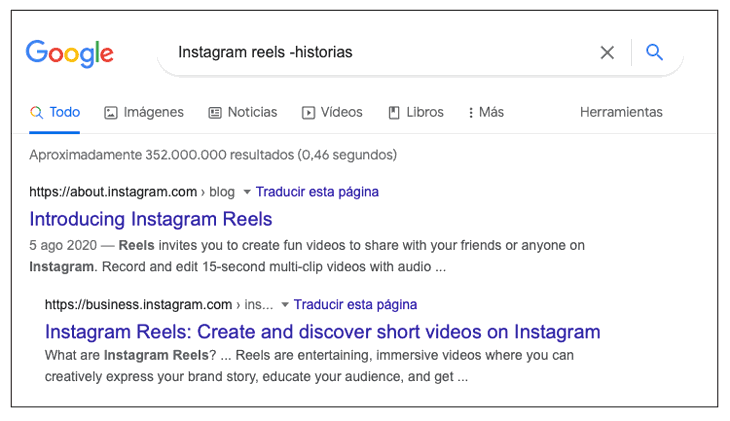Image resolution: width=730 pixels, height=421 pixels.
Task: Open the "Introducing Instagram Reels" result
Action: click(x=151, y=219)
